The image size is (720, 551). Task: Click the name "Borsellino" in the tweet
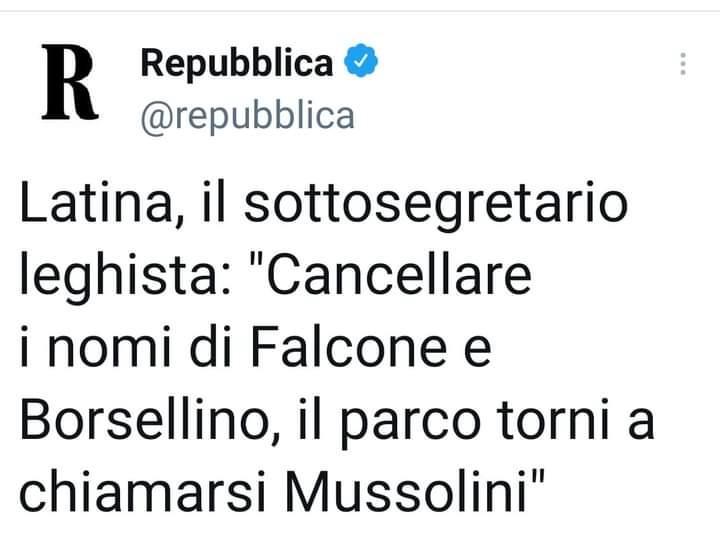[150, 420]
